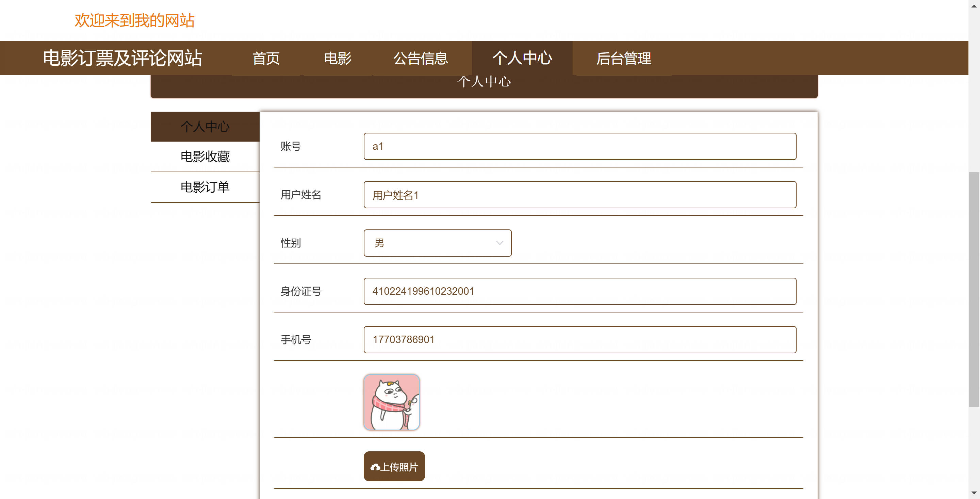Image resolution: width=980 pixels, height=499 pixels.
Task: Open 电影收藏 in the sidebar
Action: [205, 157]
